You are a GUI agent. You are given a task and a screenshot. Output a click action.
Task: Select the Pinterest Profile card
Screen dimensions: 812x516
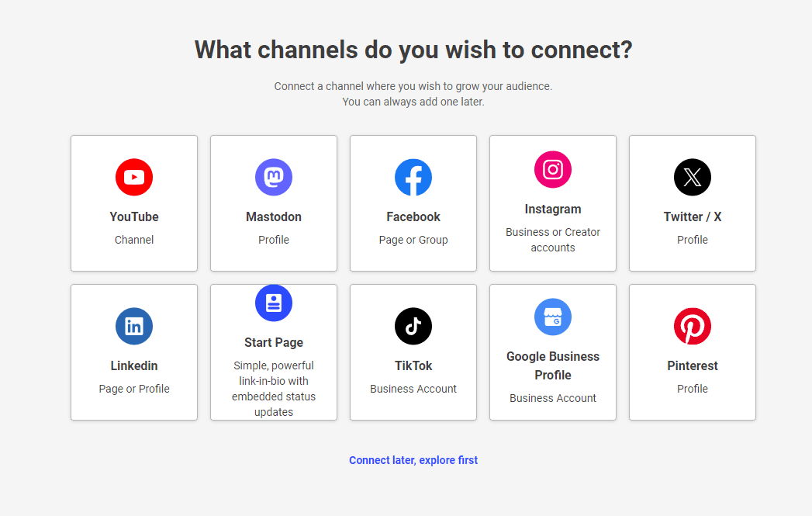coord(692,352)
